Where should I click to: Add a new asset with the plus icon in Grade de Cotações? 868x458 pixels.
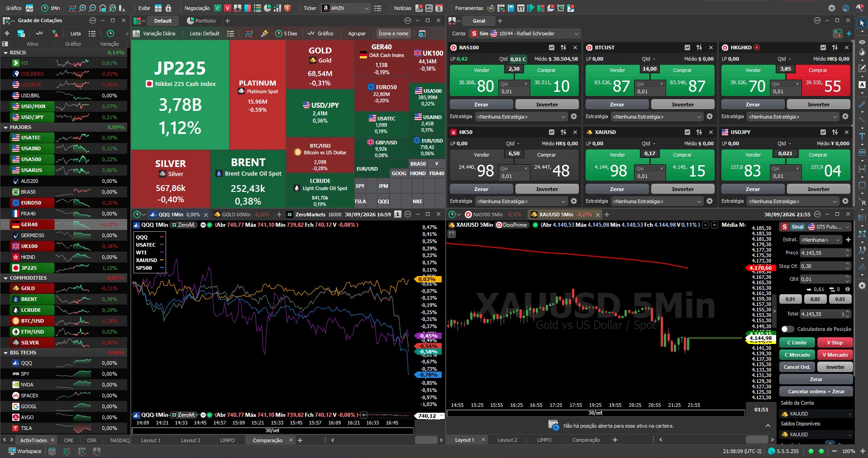coord(7,33)
